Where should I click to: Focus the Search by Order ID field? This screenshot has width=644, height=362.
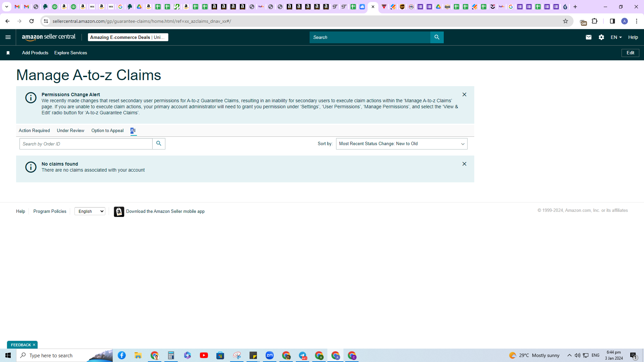tap(86, 144)
